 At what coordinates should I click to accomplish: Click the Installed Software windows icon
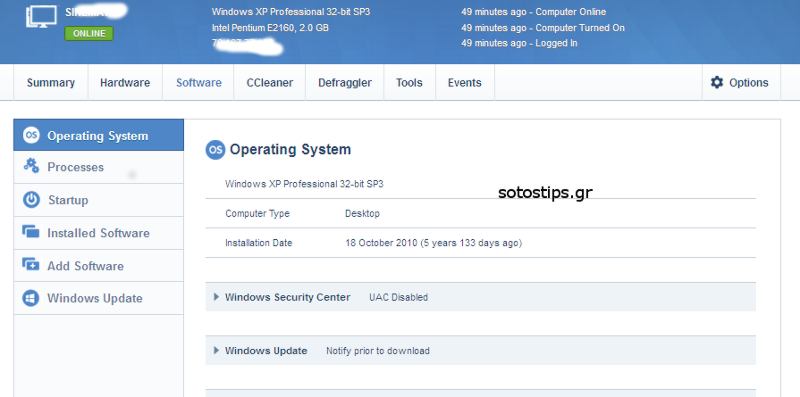31,232
